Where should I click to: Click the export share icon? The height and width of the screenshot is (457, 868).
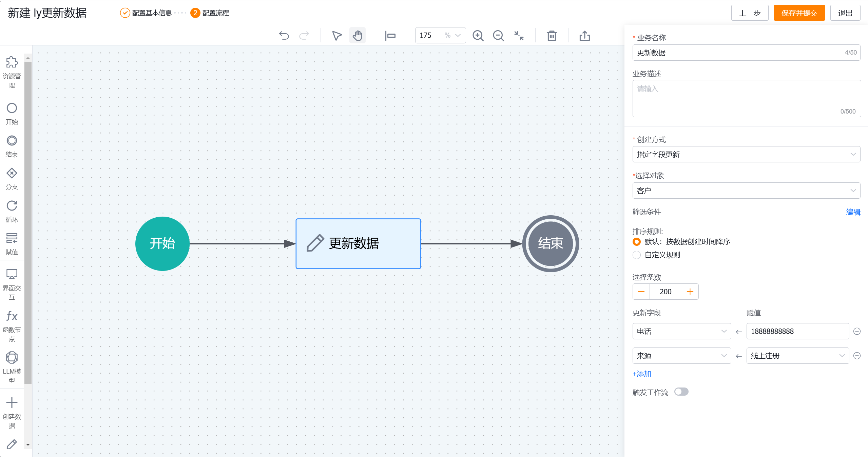[584, 36]
